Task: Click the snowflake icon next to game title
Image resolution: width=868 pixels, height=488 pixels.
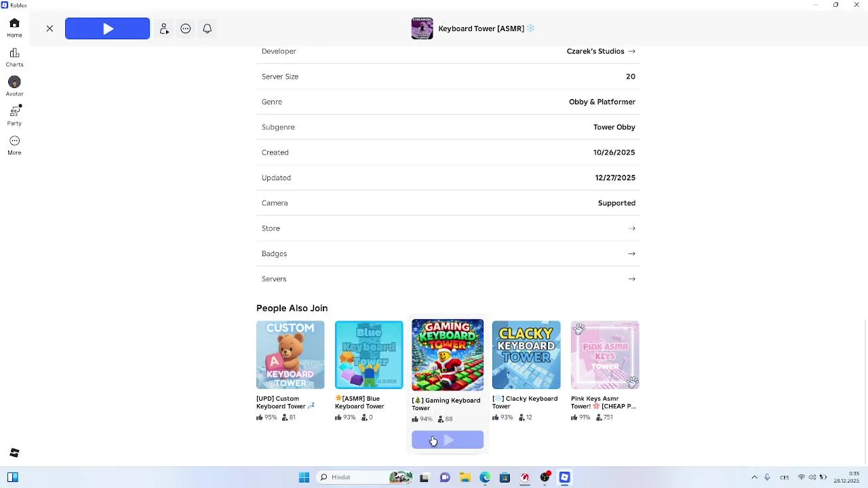Action: 531,28
